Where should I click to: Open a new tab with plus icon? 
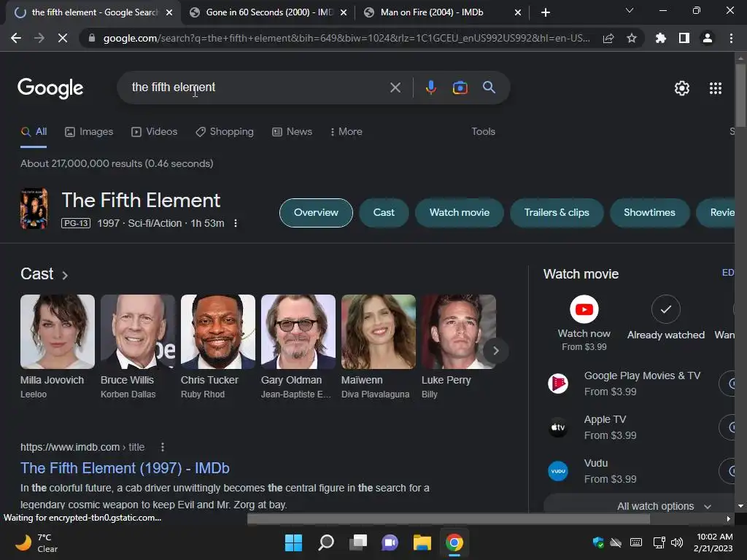[x=546, y=12]
